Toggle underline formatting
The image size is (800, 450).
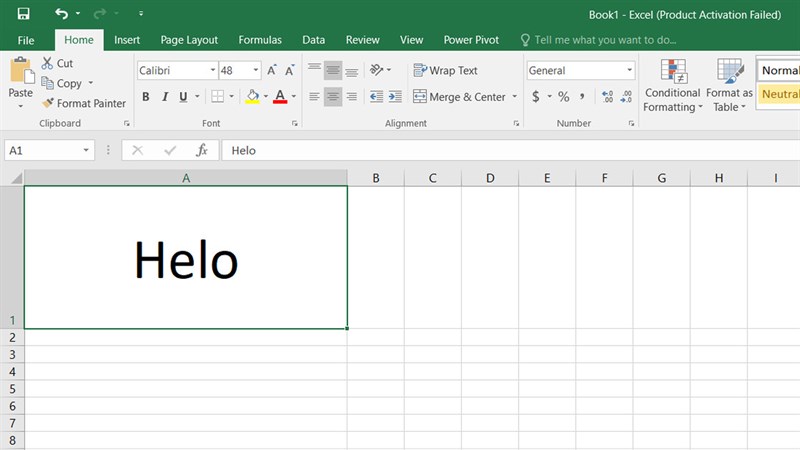183,96
